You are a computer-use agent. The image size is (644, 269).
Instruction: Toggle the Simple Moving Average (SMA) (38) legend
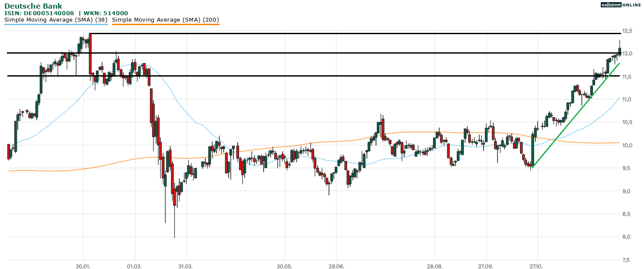pyautogui.click(x=56, y=20)
